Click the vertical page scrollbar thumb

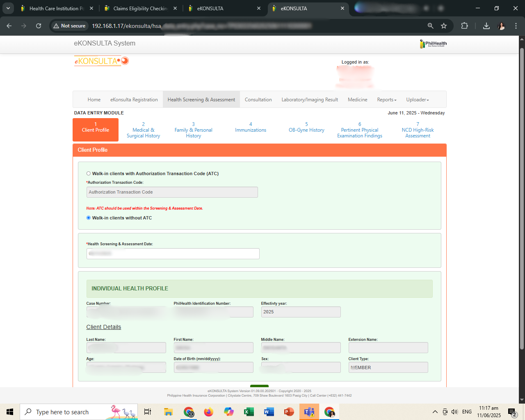click(522, 199)
